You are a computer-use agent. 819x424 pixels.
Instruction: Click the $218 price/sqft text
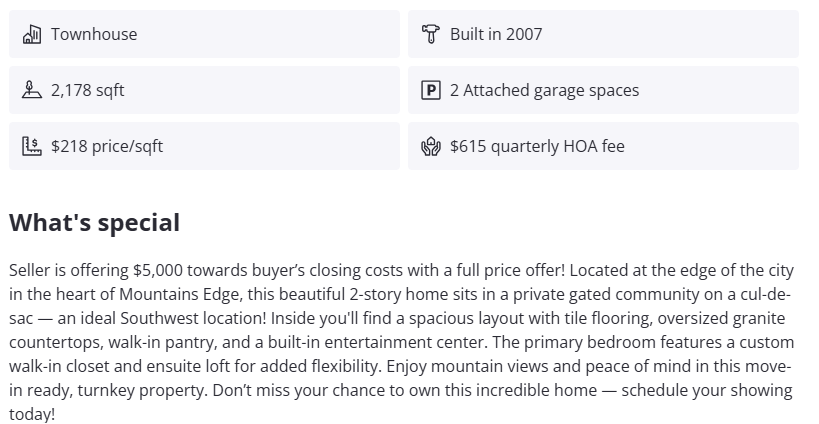tap(107, 146)
